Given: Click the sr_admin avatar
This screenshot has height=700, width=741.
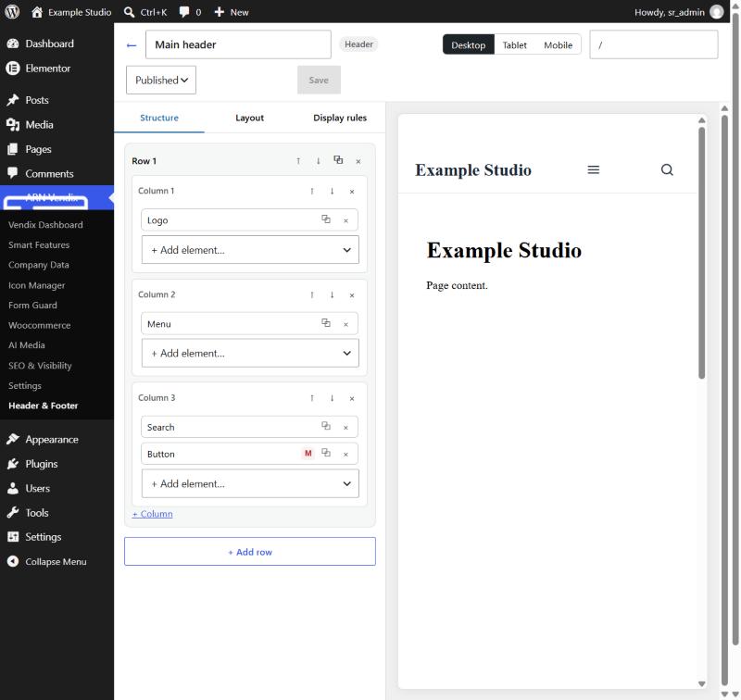Looking at the screenshot, I should (x=716, y=12).
